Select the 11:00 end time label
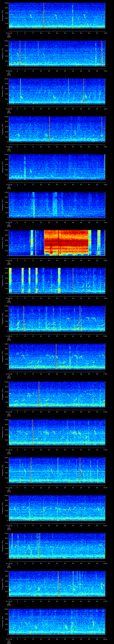114x644 pixels. pos(105,374)
